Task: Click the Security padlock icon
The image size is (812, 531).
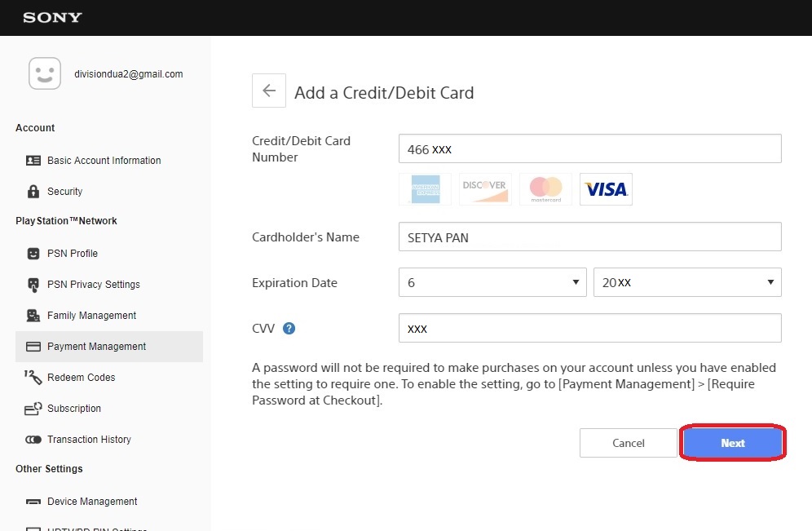Action: (x=33, y=191)
